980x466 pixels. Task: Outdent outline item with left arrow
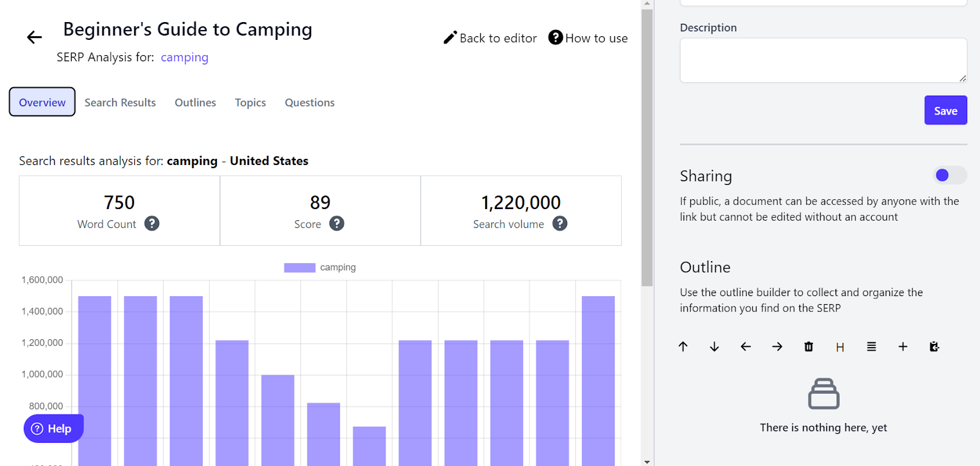[x=745, y=347]
